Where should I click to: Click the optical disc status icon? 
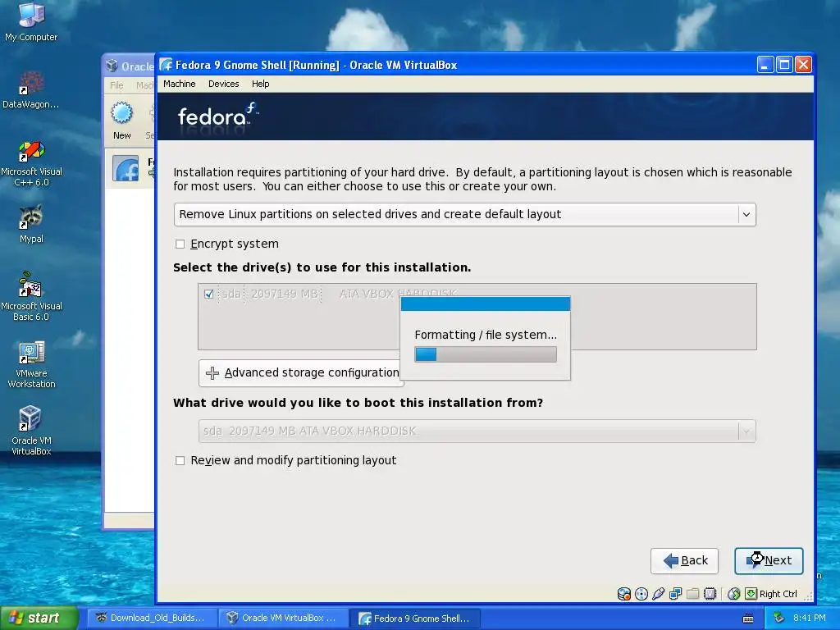pos(641,594)
